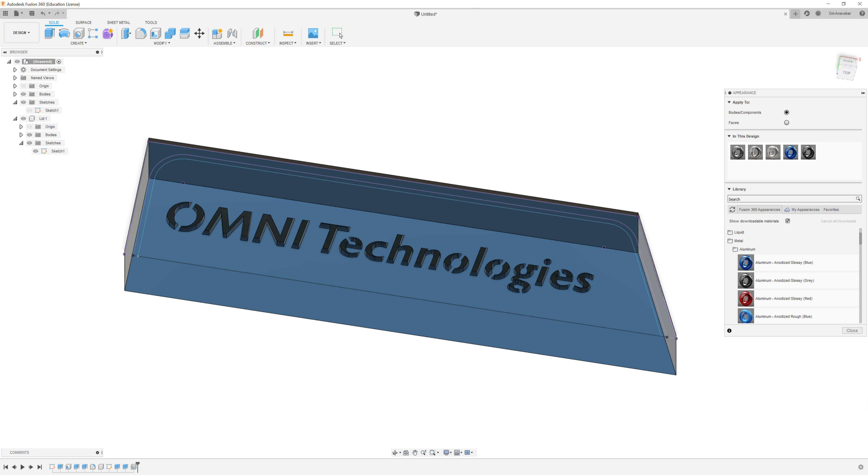
Task: Uncheck Show downloadable materials checkbox
Action: point(788,221)
